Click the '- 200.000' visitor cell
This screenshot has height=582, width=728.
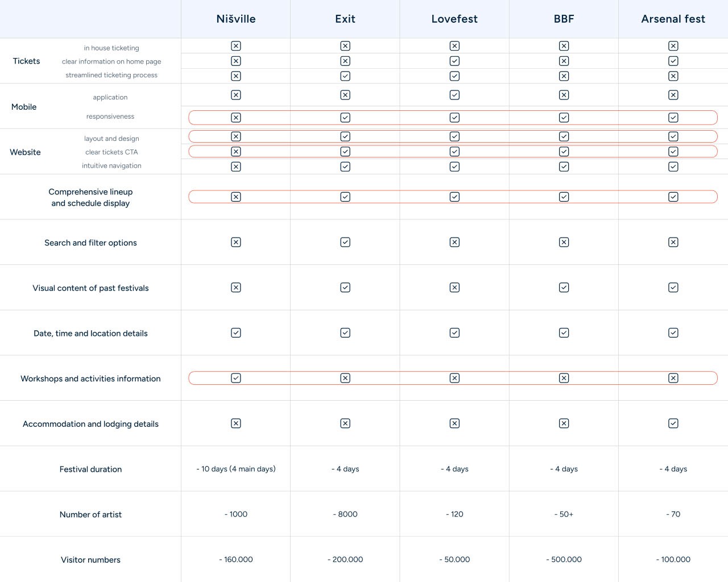(345, 560)
